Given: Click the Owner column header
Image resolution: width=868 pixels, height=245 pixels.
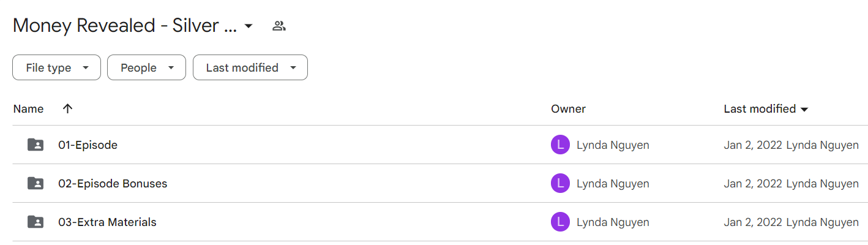Looking at the screenshot, I should pyautogui.click(x=568, y=109).
